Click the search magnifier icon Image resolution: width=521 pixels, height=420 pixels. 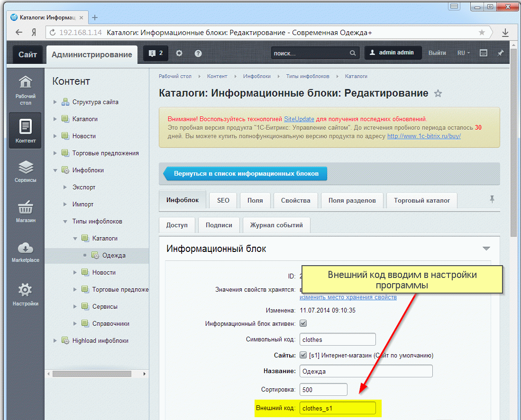click(x=353, y=53)
